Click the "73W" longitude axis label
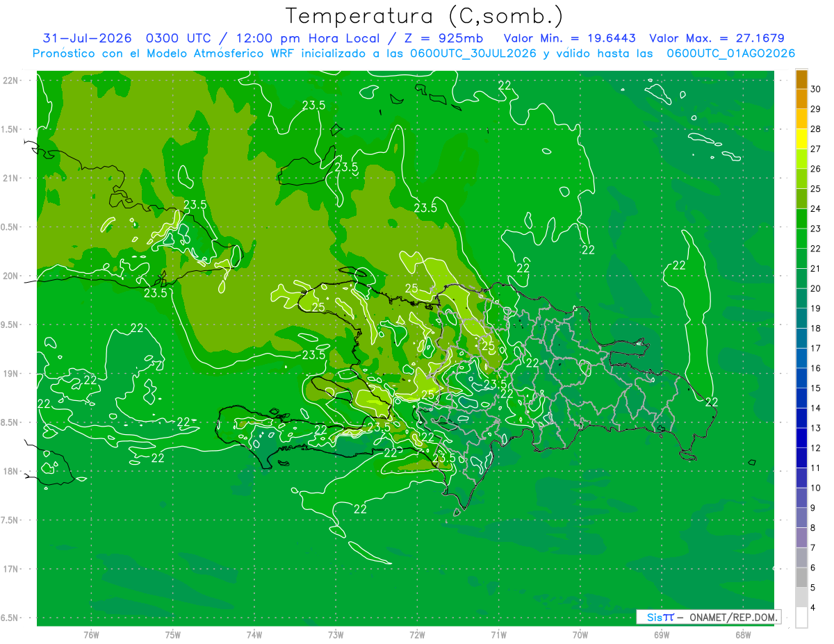Viewport: 834px width, 644px height. (336, 634)
